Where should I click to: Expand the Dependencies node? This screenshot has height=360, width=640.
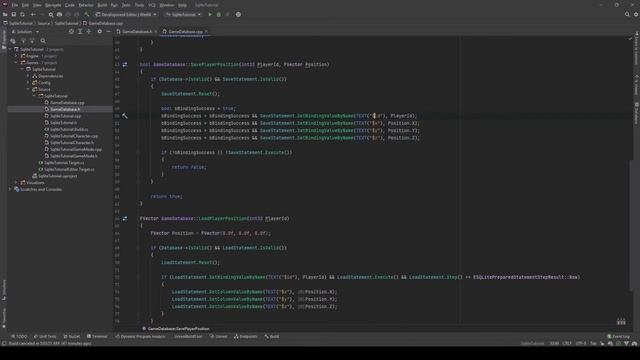[28, 76]
